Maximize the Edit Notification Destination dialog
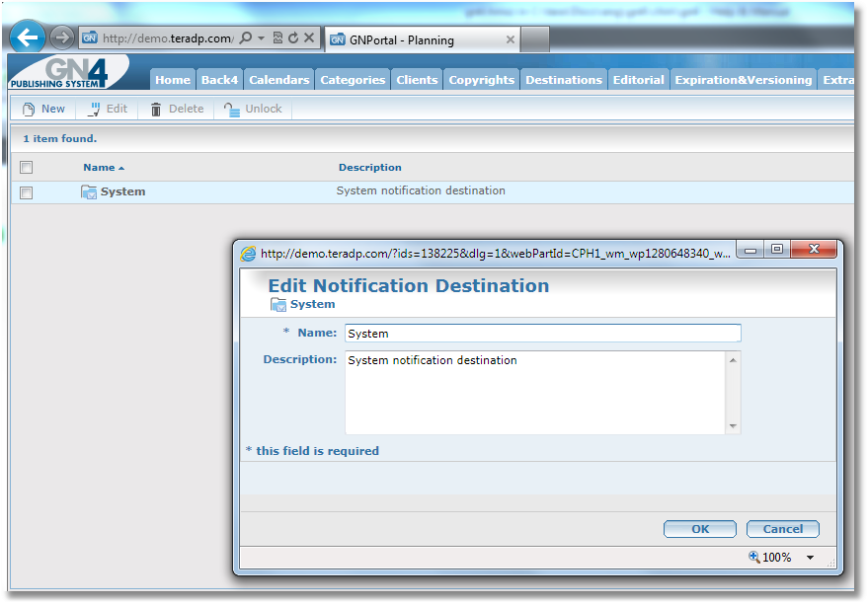 coord(777,250)
